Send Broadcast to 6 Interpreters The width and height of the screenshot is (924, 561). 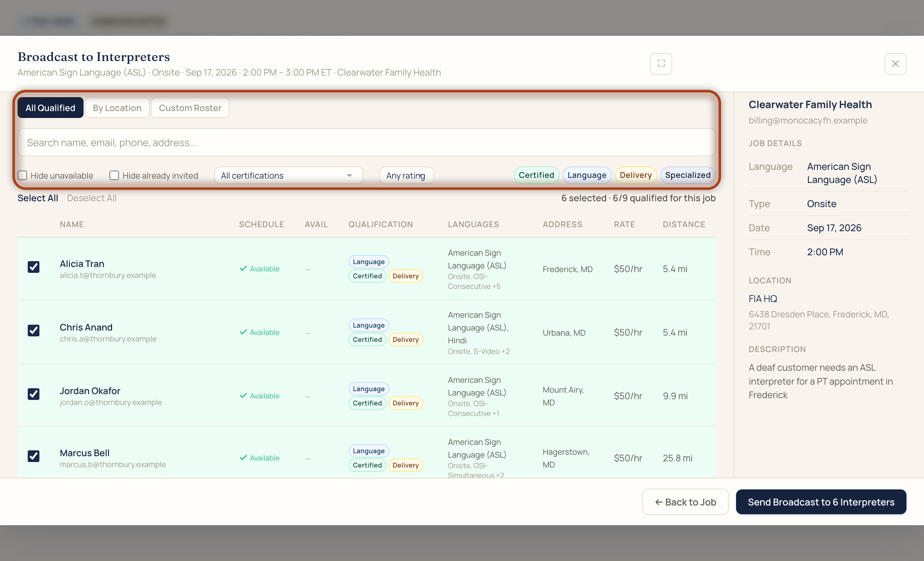(821, 502)
